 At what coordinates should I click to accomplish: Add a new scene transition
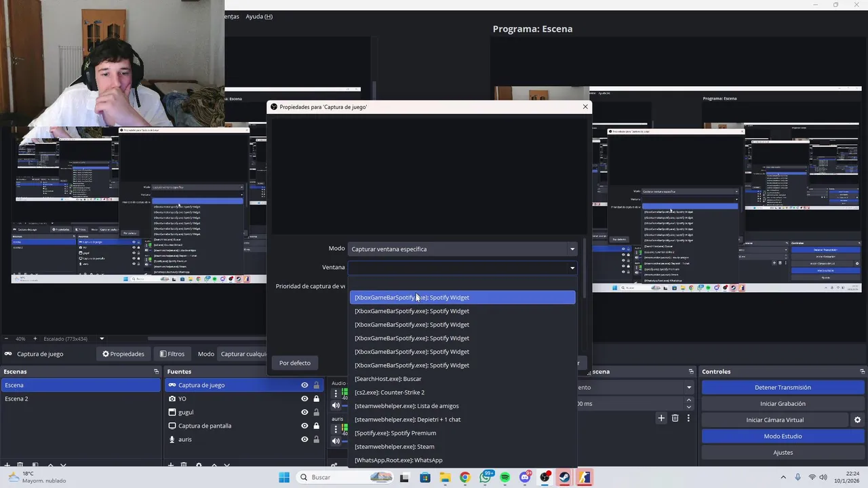(x=661, y=418)
